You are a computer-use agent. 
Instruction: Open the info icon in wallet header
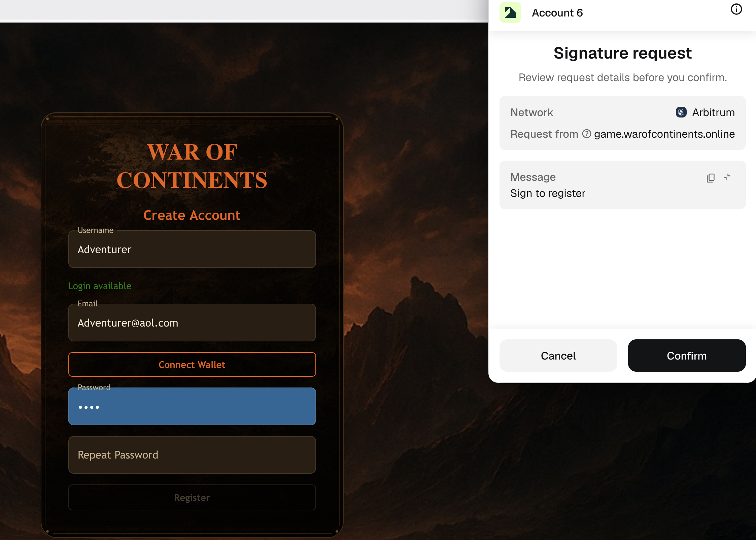736,9
